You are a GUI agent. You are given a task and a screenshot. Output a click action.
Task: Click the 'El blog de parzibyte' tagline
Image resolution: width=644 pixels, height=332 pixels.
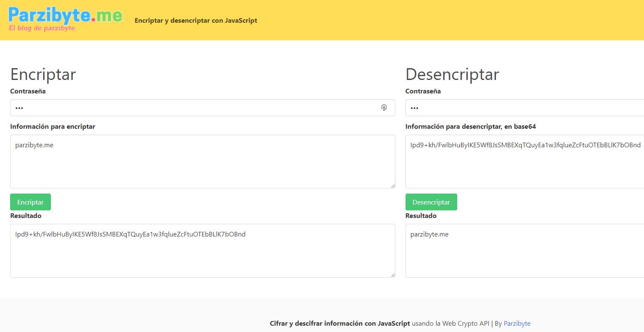tap(42, 29)
